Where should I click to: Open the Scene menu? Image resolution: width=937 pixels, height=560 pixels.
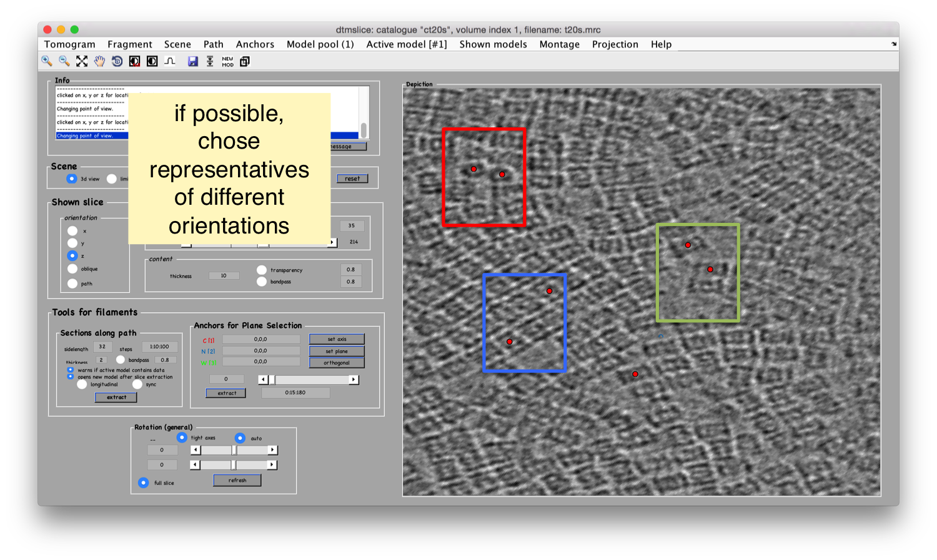(177, 44)
